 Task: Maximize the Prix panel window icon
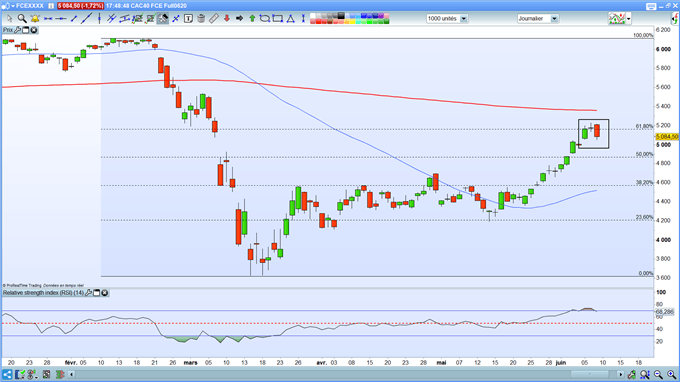coord(26,30)
